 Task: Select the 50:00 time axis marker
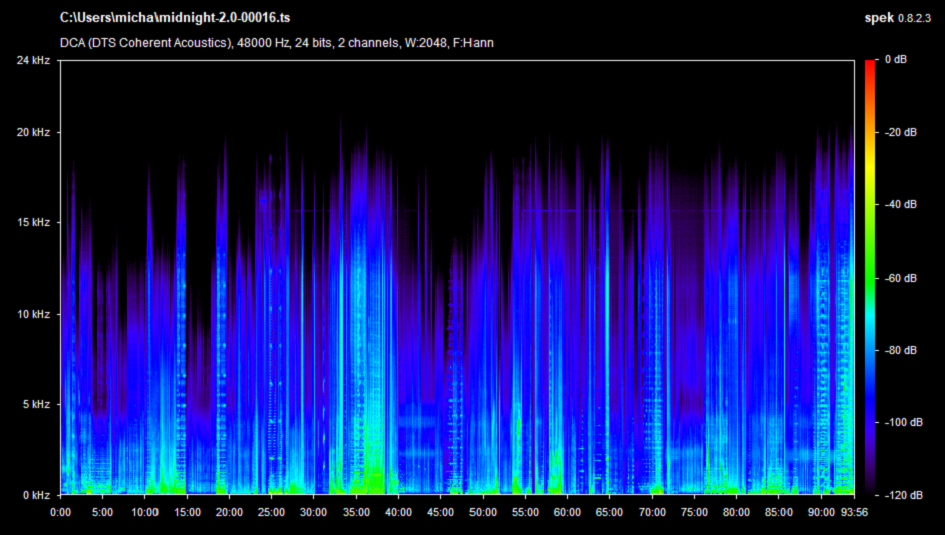[483, 512]
